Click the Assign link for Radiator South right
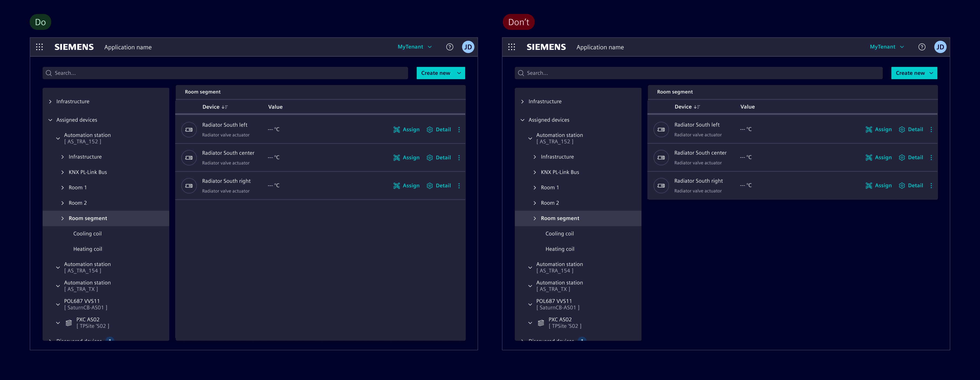Viewport: 980px width, 380px height. [411, 185]
